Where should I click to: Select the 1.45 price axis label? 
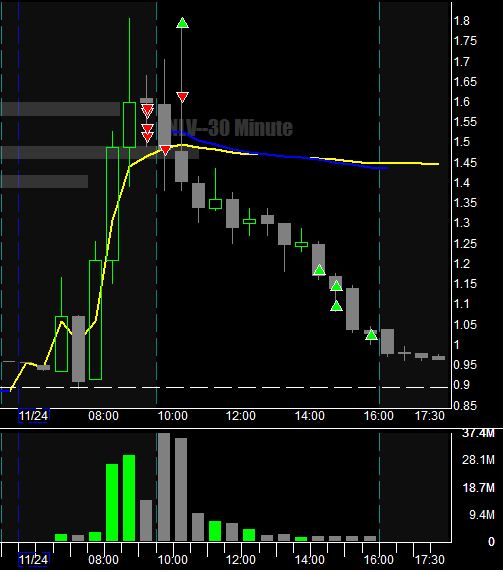pyautogui.click(x=465, y=163)
